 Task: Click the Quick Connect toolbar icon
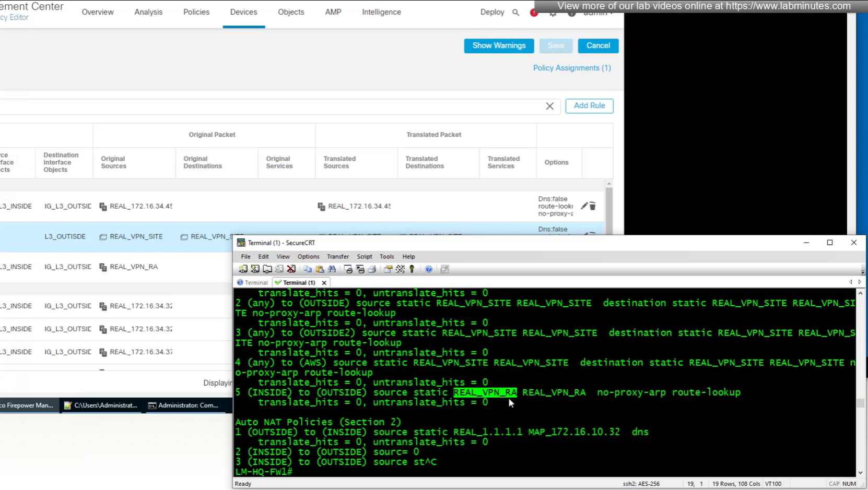point(255,269)
